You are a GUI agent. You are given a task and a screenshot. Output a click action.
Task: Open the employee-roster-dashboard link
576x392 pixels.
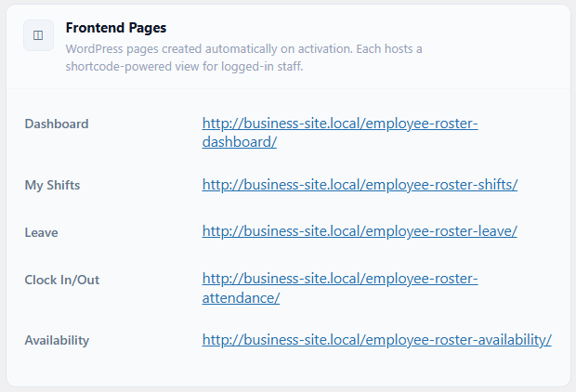click(340, 133)
